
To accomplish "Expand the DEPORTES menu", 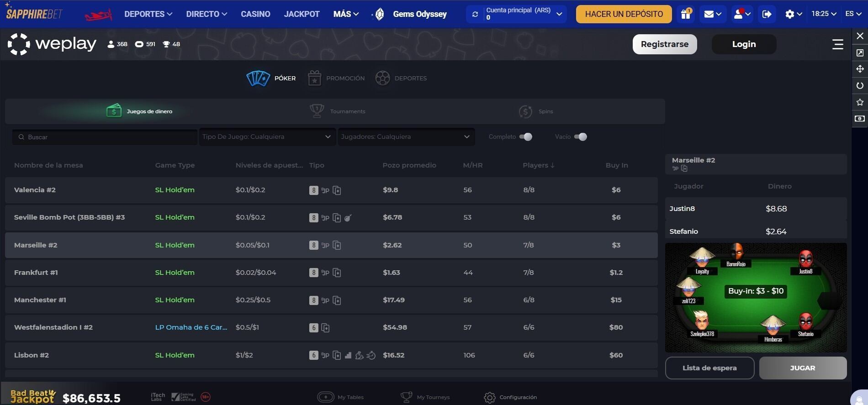I will click(x=148, y=14).
